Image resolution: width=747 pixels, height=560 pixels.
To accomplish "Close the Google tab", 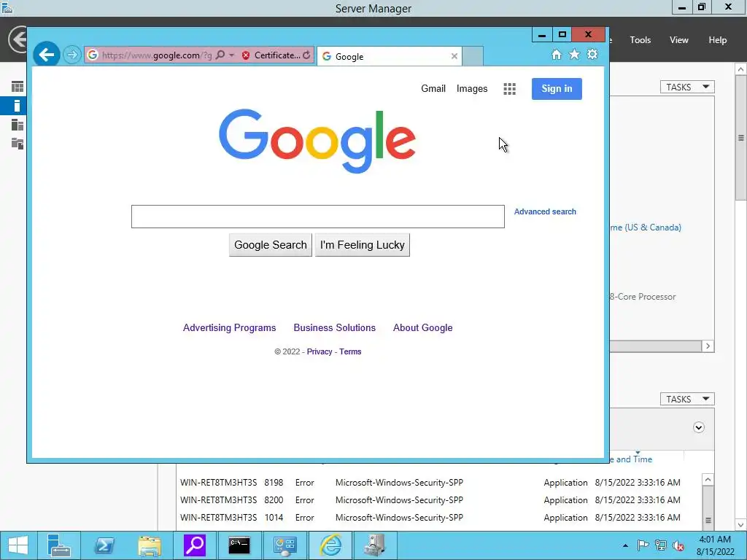I will coord(454,56).
